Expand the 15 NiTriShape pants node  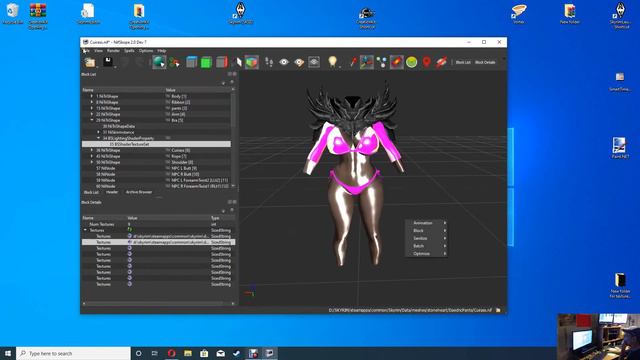click(92, 108)
